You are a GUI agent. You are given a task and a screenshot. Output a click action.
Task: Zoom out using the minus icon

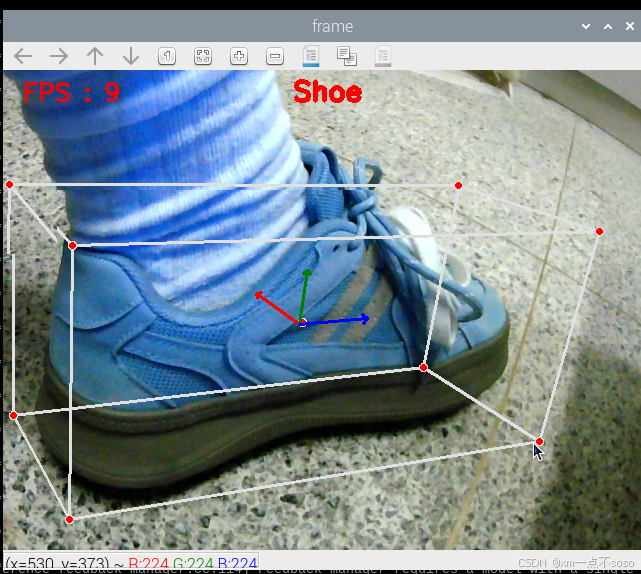275,56
